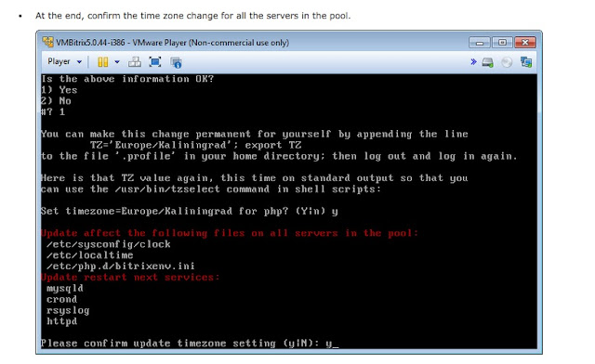
Task: Click 'Set timezone=Europe/Kaliningrad for php?' prompt
Action: pyautogui.click(x=190, y=211)
